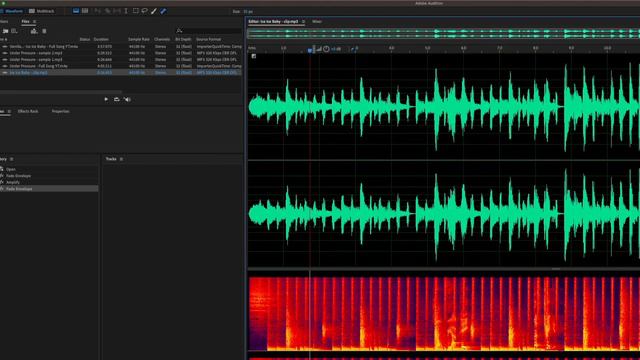Click the trash icon in Files panel
This screenshot has height=360, width=640.
44,31
